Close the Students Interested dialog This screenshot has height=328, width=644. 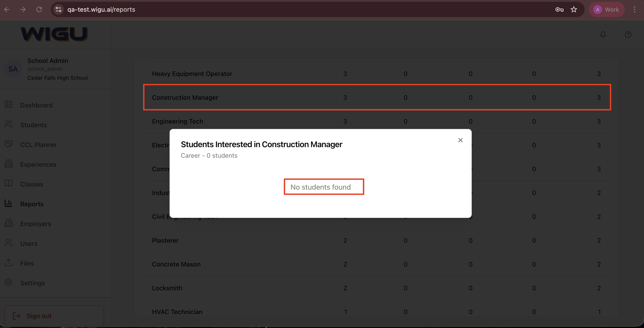(x=460, y=140)
